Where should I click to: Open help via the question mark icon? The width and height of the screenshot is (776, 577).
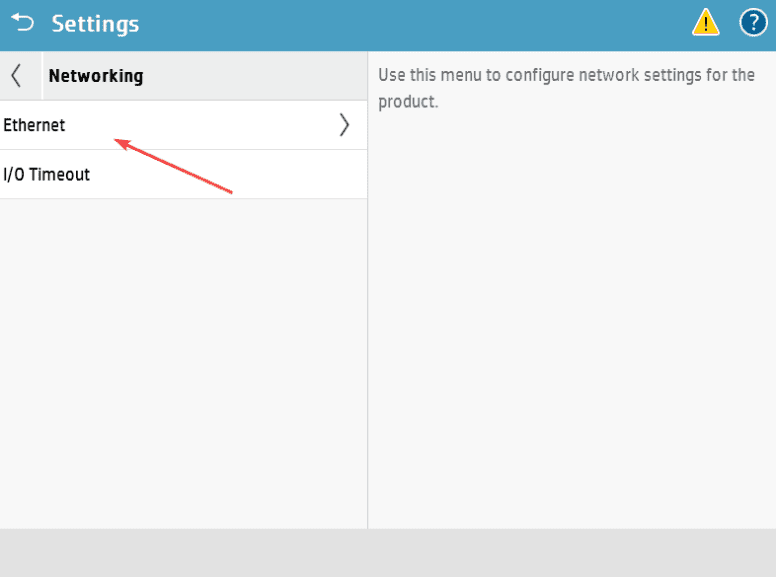click(753, 22)
